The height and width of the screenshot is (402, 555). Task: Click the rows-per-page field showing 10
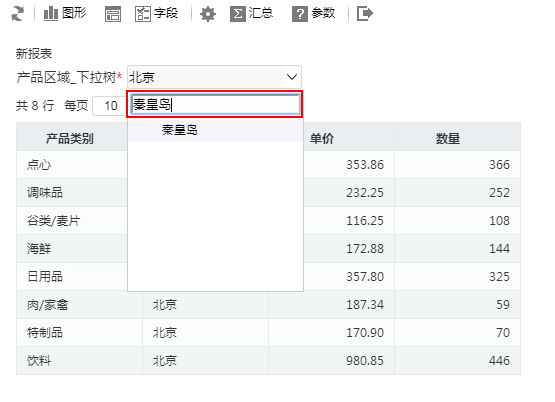tap(110, 105)
